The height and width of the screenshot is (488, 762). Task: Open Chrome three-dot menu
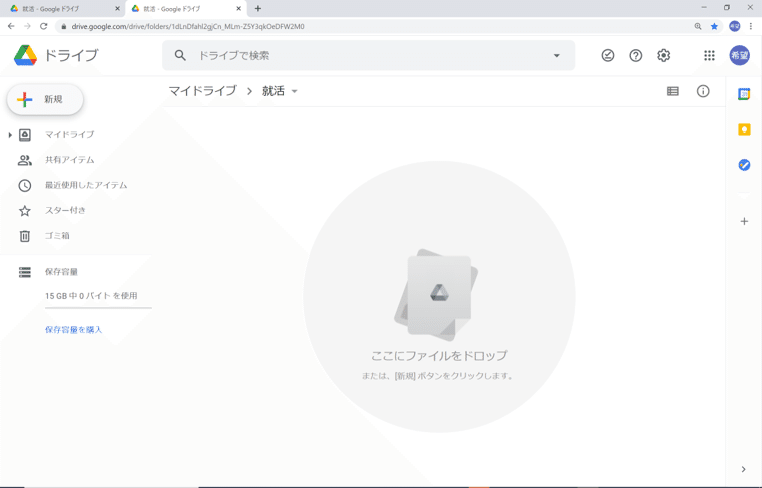click(751, 27)
